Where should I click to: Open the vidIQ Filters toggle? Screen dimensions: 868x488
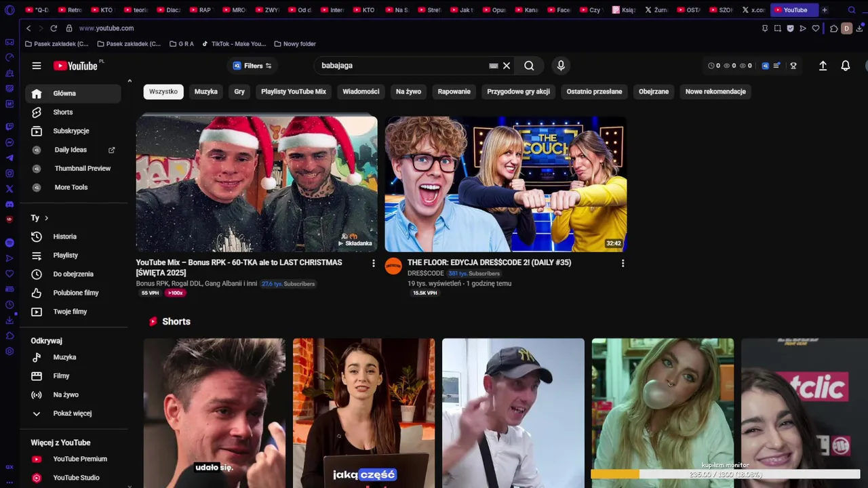pyautogui.click(x=252, y=66)
